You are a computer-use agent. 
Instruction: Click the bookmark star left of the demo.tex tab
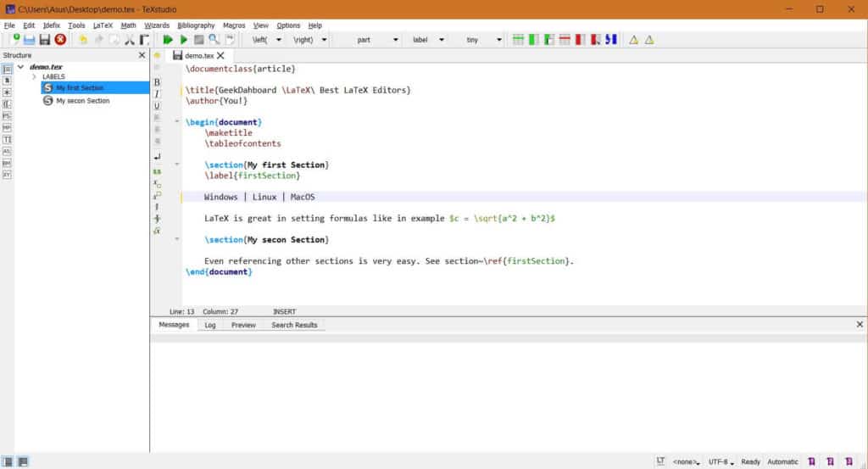[157, 55]
